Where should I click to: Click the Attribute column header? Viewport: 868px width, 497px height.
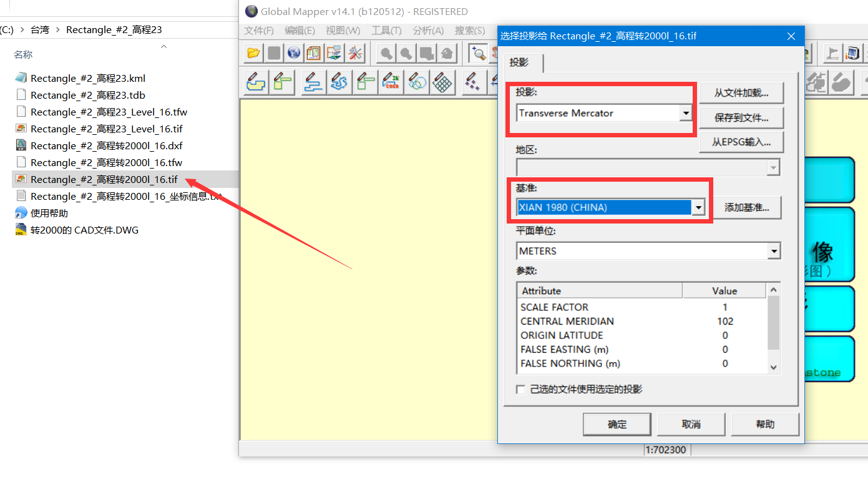(600, 291)
